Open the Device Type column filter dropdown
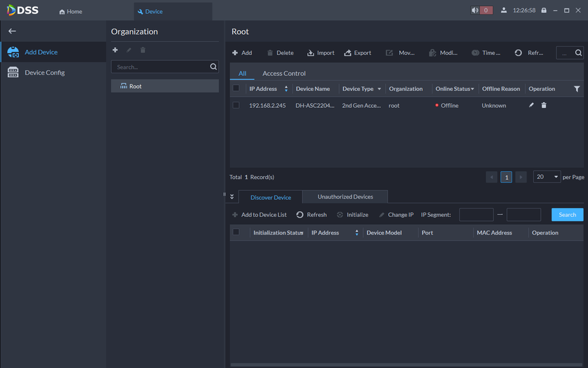The width and height of the screenshot is (588, 368). click(379, 89)
